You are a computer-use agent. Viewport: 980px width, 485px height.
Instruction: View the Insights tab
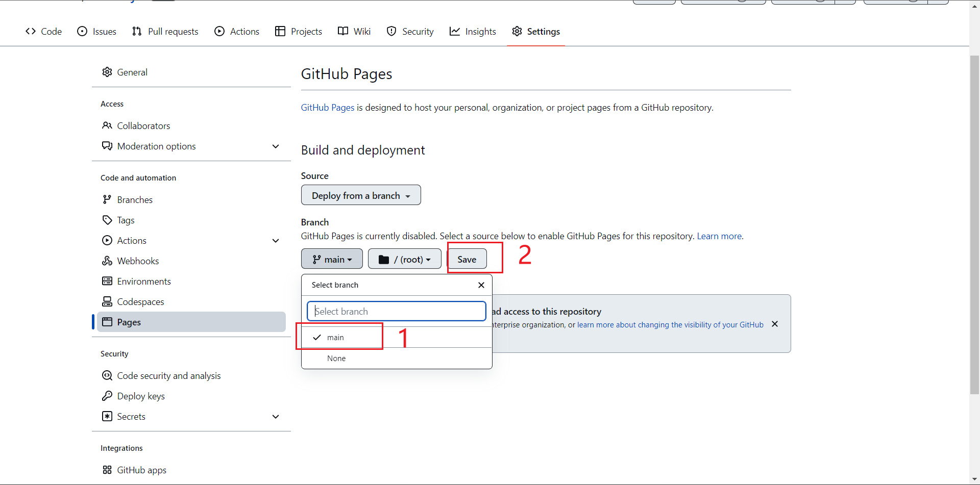[x=473, y=32]
